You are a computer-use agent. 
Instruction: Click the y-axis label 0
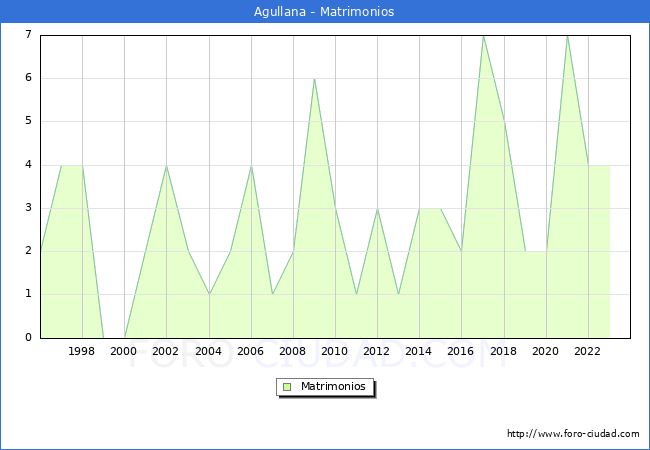click(29, 337)
